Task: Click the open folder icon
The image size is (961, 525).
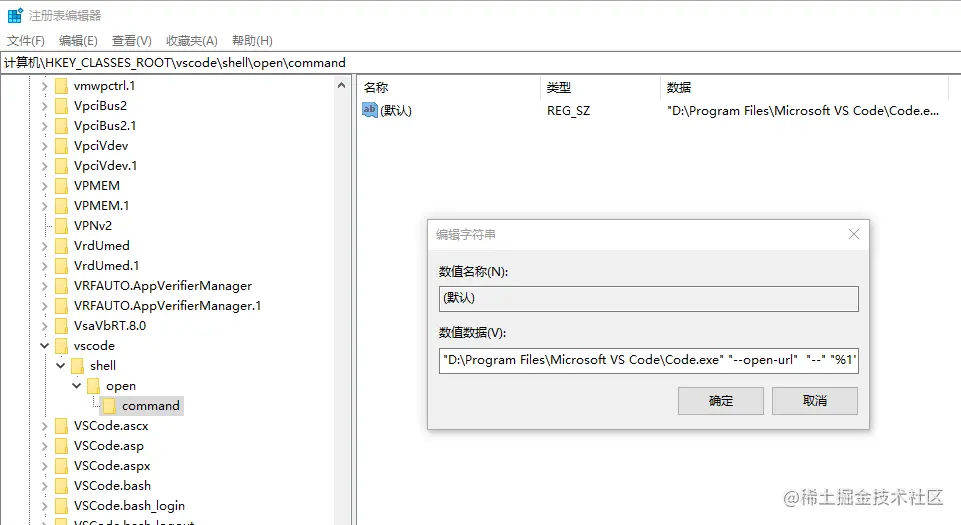Action: pyautogui.click(x=93, y=386)
